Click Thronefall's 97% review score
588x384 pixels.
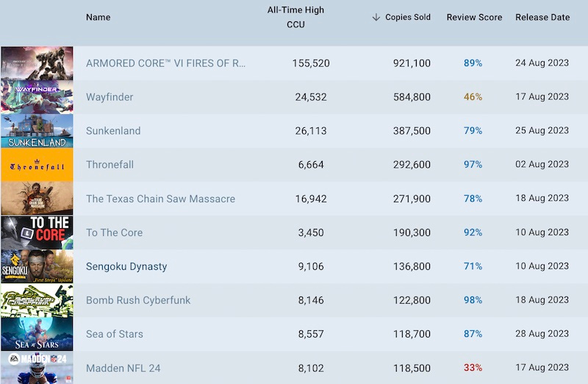click(x=473, y=164)
